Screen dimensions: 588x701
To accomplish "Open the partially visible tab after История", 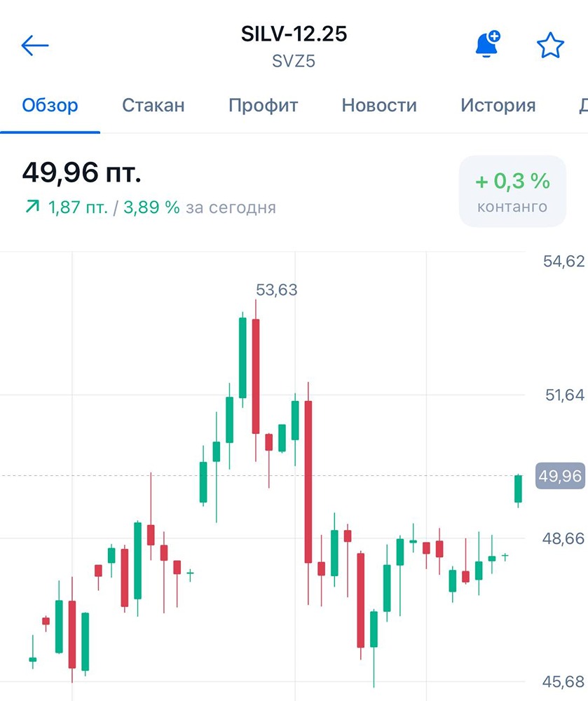I will coord(584,105).
